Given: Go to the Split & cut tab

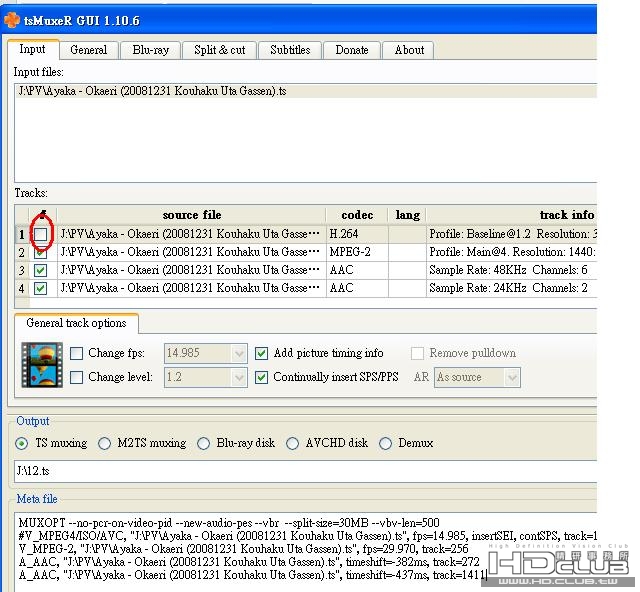Looking at the screenshot, I should [x=220, y=50].
